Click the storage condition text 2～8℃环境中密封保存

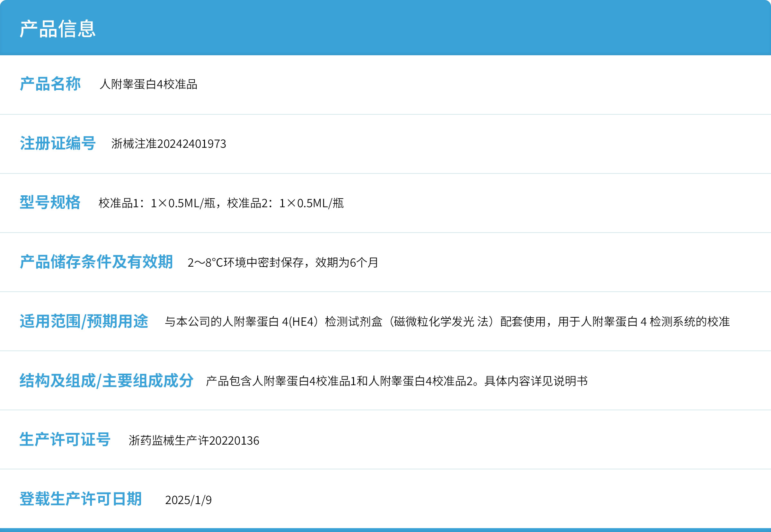click(x=245, y=263)
